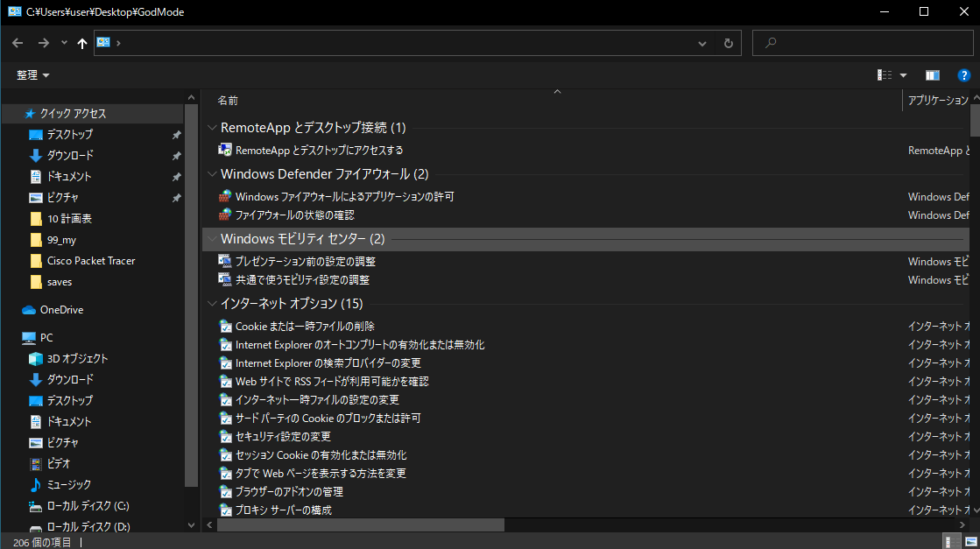Select タブで Web ページを表示する方法を変更
Image resolution: width=980 pixels, height=549 pixels.
point(321,474)
